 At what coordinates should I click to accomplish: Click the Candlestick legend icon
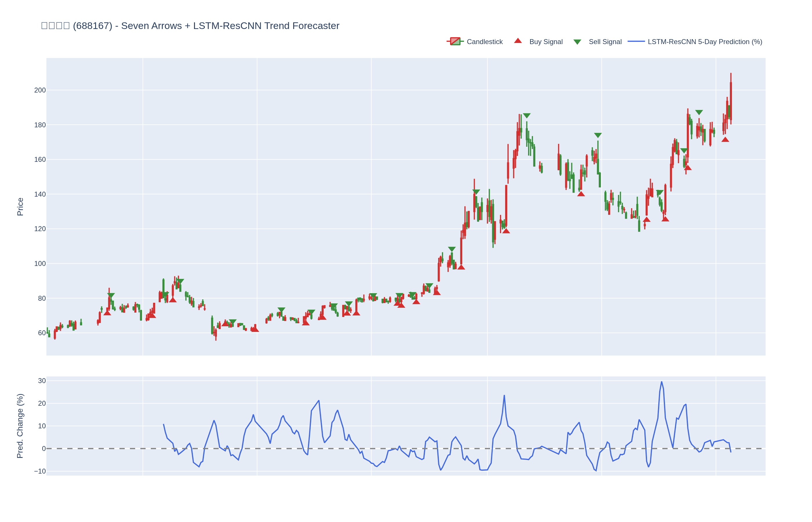coord(455,41)
